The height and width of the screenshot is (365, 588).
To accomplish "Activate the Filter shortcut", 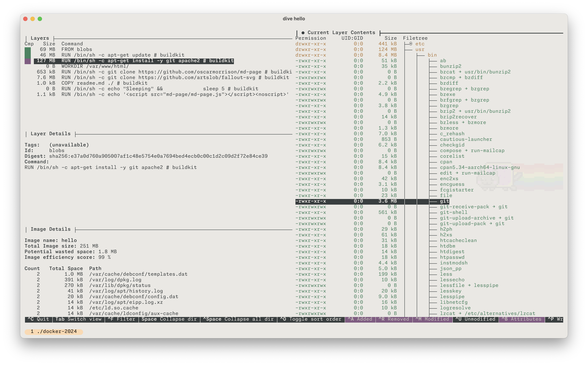I will coord(121,319).
